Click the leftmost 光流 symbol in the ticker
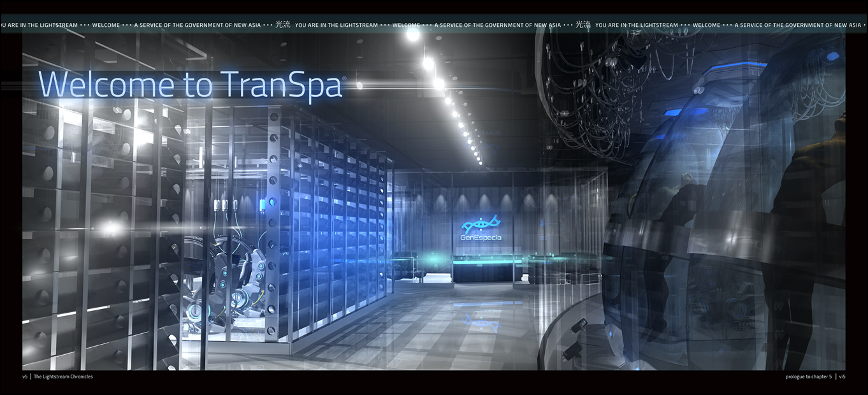 (x=282, y=25)
